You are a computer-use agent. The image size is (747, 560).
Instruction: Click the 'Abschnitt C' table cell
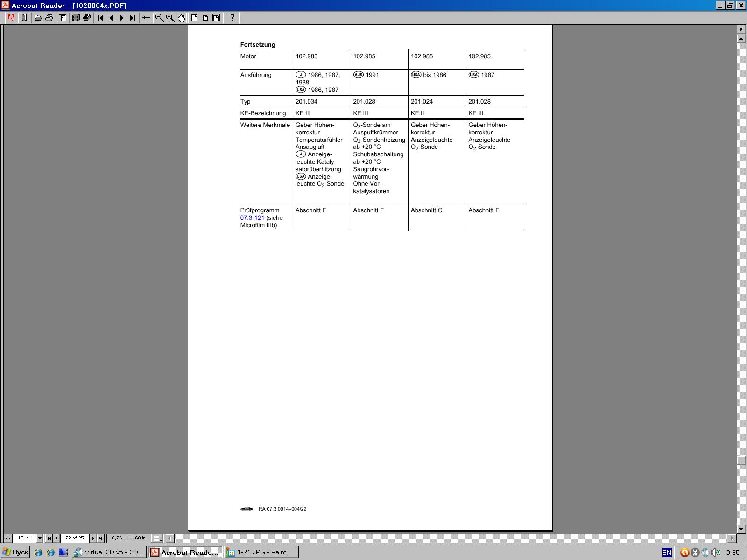437,217
